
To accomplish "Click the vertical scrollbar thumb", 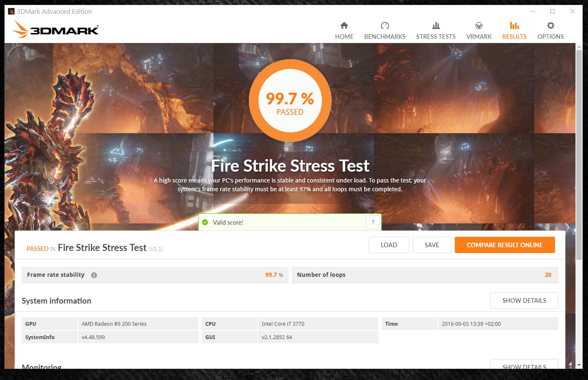I will tap(579, 155).
